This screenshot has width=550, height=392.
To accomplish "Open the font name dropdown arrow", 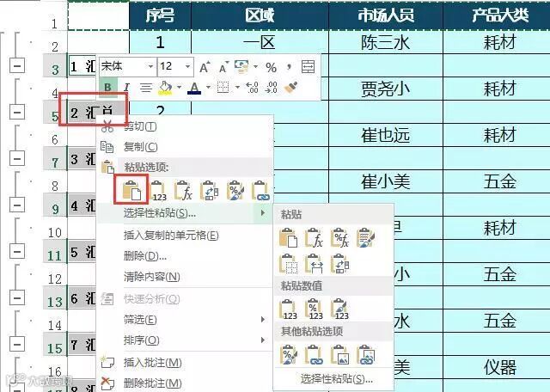I will (150, 66).
